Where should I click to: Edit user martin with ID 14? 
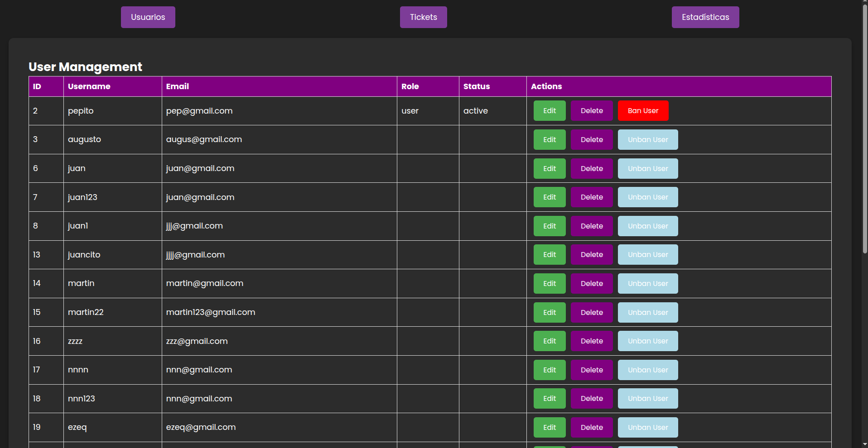550,284
